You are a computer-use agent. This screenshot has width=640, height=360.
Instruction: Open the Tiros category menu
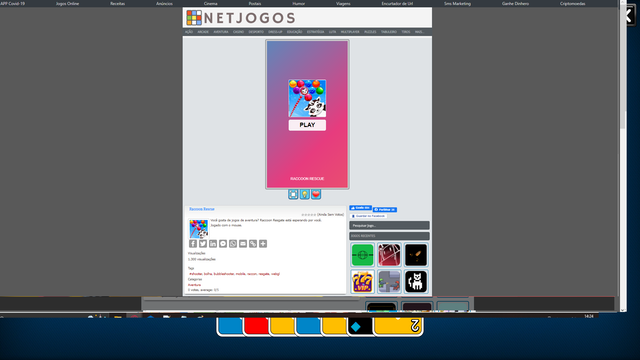[x=405, y=32]
